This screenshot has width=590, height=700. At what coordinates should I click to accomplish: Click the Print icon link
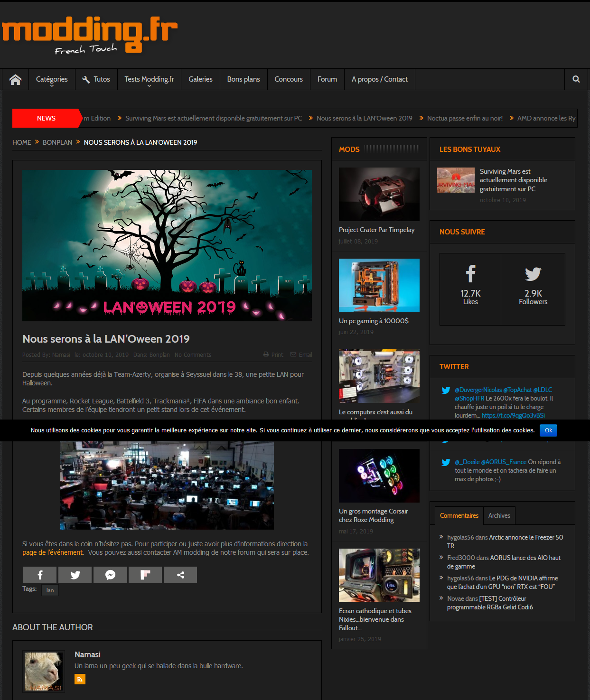click(x=273, y=355)
